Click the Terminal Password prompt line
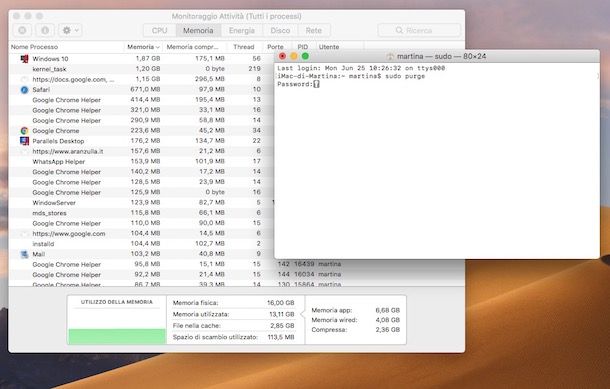 pos(298,84)
